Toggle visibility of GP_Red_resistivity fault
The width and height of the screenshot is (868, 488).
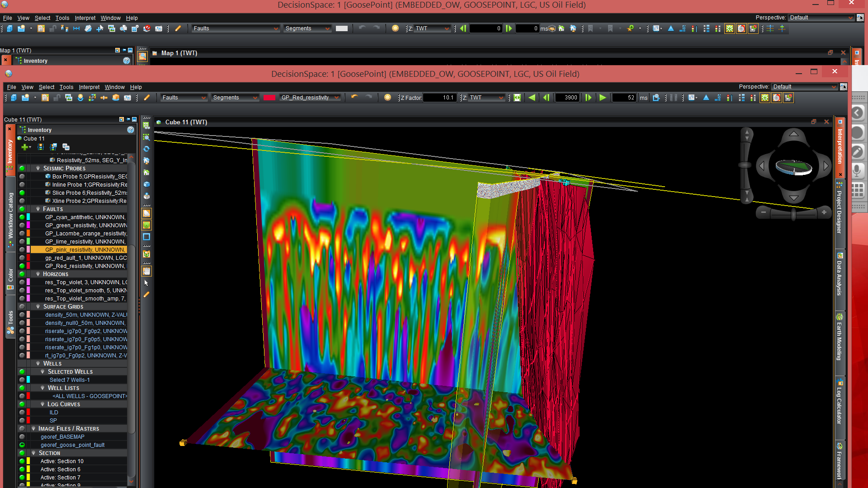pos(22,266)
